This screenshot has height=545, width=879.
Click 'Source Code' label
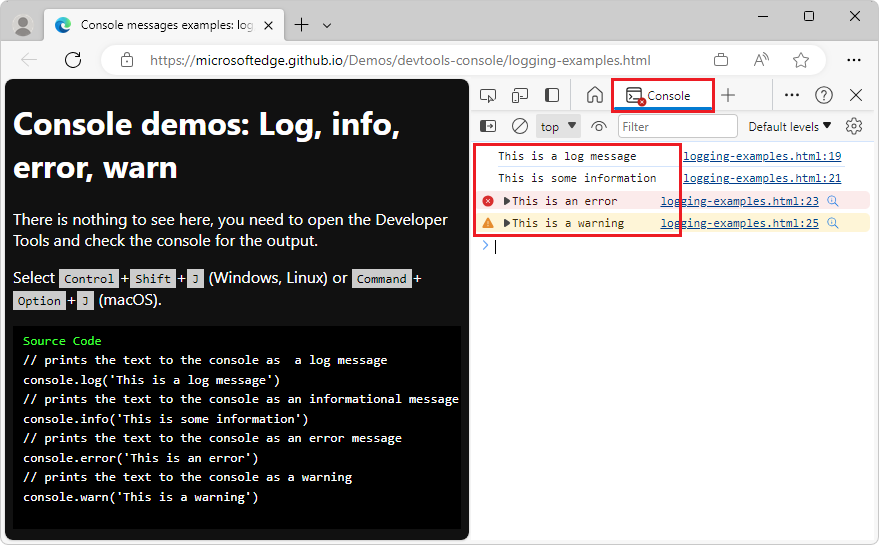point(62,341)
